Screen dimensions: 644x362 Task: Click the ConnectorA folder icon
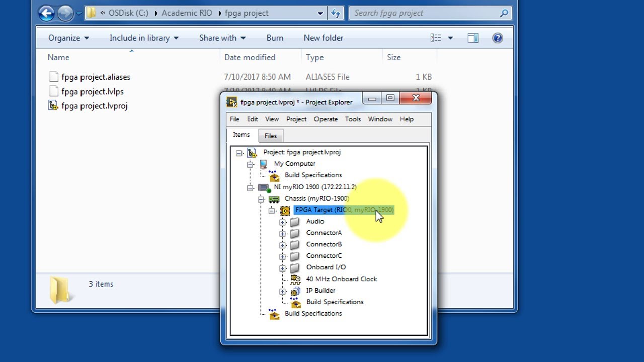295,233
